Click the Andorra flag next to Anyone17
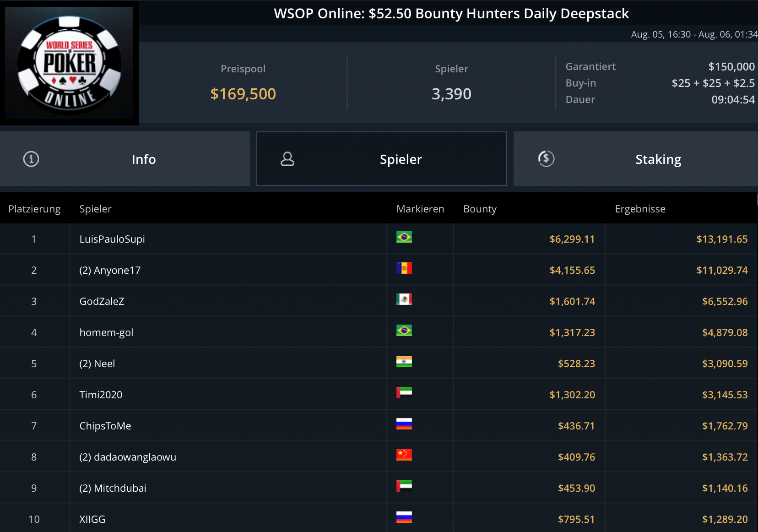758x532 pixels. (x=404, y=268)
